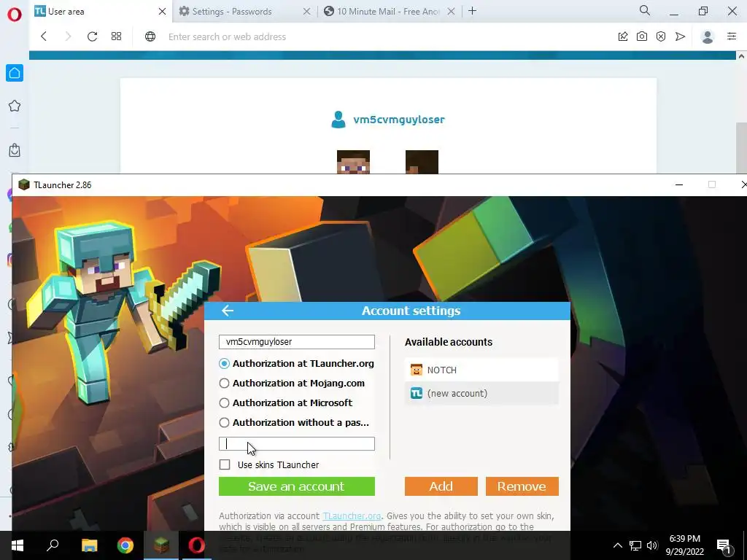
Task: Go back in Opera browser
Action: click(x=44, y=36)
